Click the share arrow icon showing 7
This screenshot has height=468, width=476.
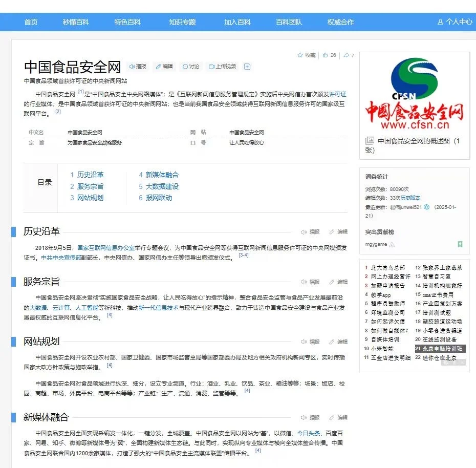point(346,55)
